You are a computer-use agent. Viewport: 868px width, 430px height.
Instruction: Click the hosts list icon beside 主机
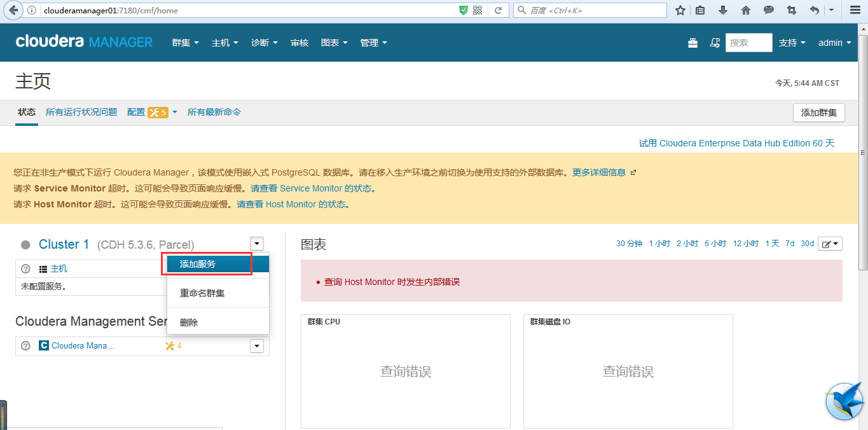[x=43, y=269]
